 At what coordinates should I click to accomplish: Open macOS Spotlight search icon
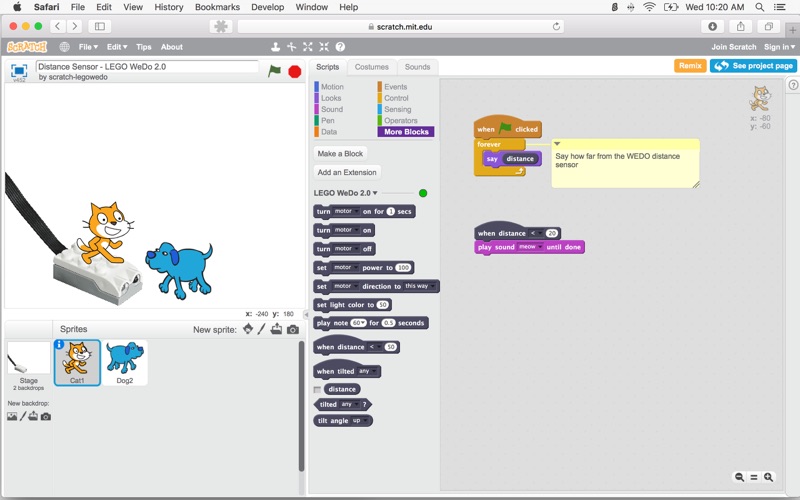(760, 7)
